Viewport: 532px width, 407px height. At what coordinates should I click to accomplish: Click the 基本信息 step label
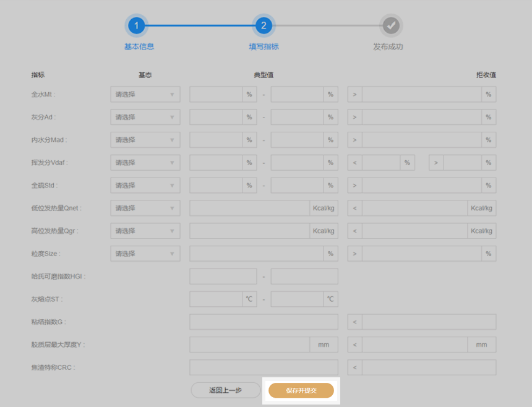139,47
